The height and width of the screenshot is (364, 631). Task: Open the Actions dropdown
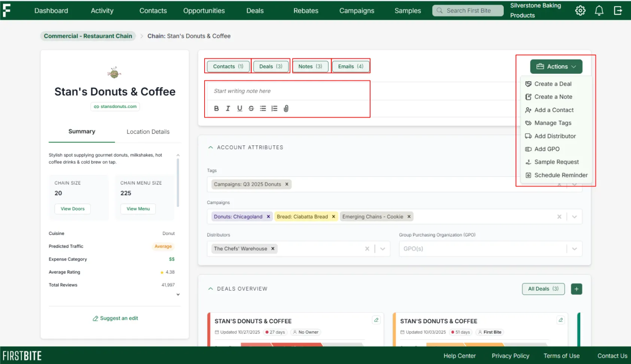tap(556, 67)
